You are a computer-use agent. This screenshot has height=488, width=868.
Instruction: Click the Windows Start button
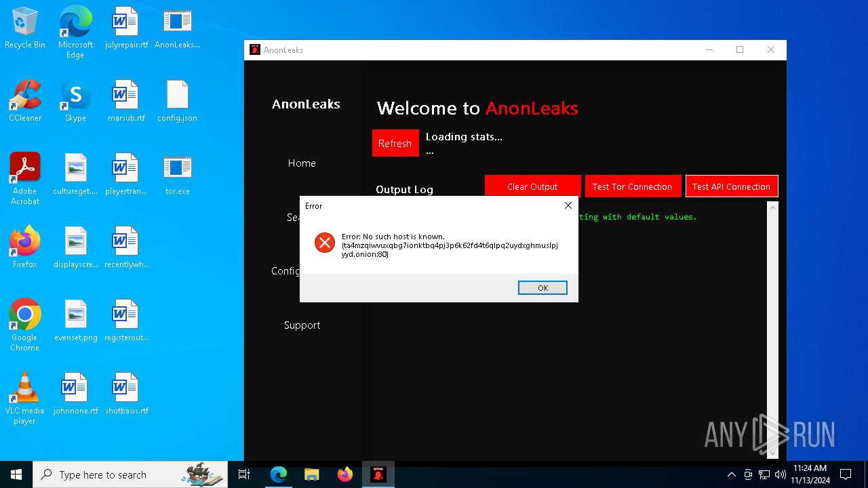tap(16, 474)
